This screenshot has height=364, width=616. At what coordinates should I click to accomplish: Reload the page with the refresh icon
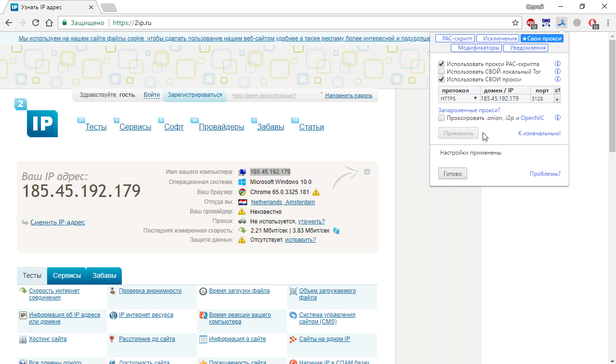[35, 23]
